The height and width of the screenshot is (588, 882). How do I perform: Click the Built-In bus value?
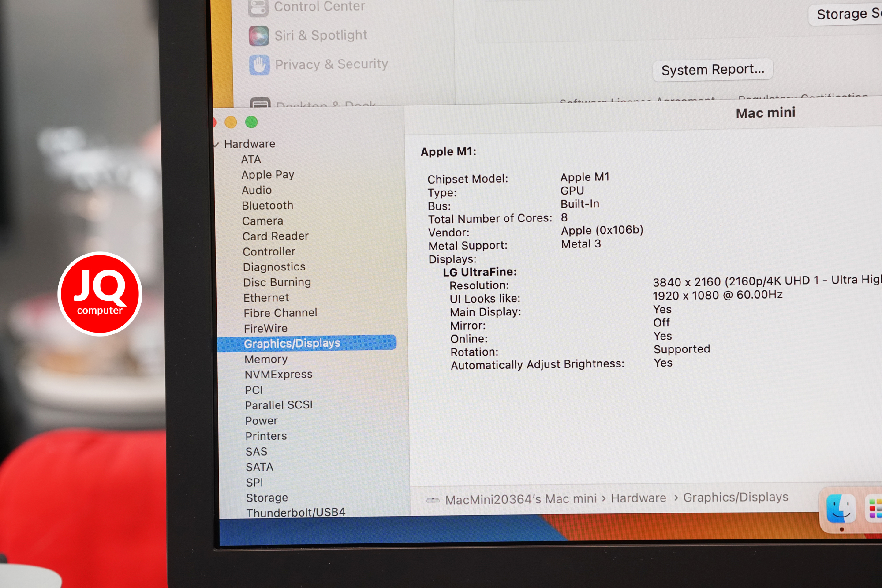tap(580, 204)
